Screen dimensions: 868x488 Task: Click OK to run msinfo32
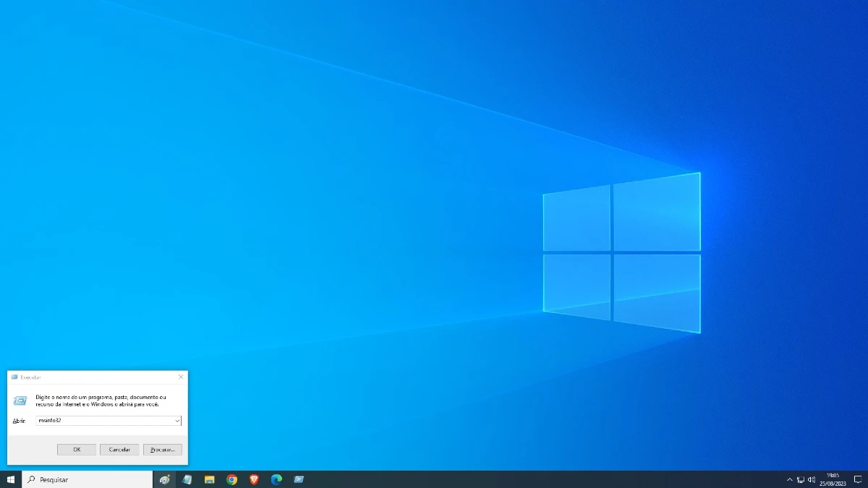pyautogui.click(x=76, y=449)
